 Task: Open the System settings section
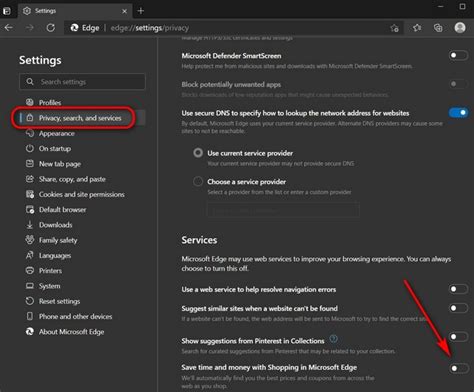pyautogui.click(x=50, y=286)
